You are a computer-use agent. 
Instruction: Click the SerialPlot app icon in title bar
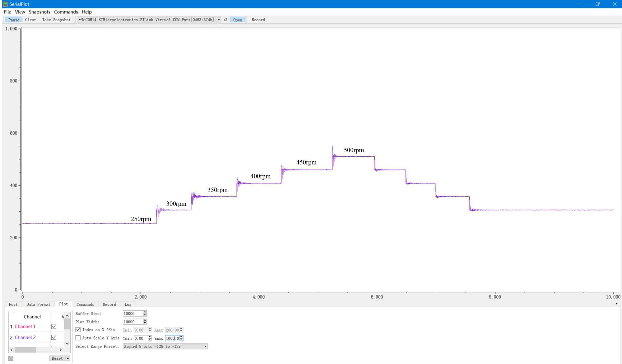5,4
